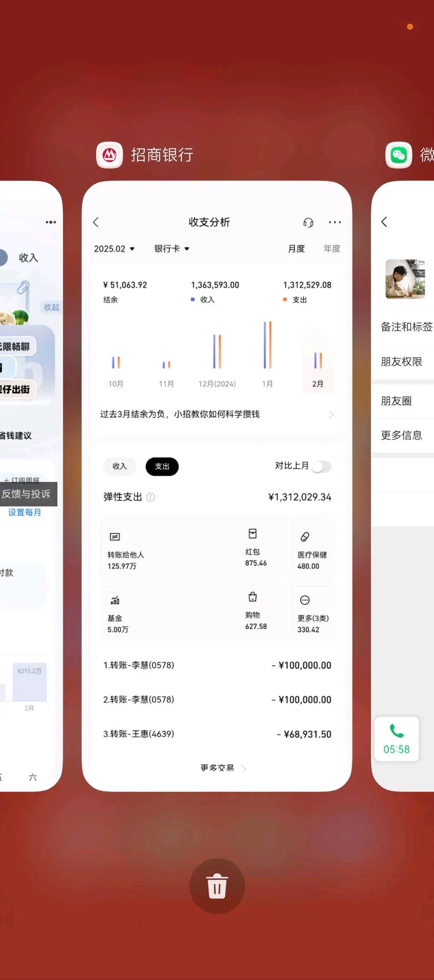Tap the 购物 bag icon
Image resolution: width=434 pixels, height=980 pixels.
pos(252,597)
